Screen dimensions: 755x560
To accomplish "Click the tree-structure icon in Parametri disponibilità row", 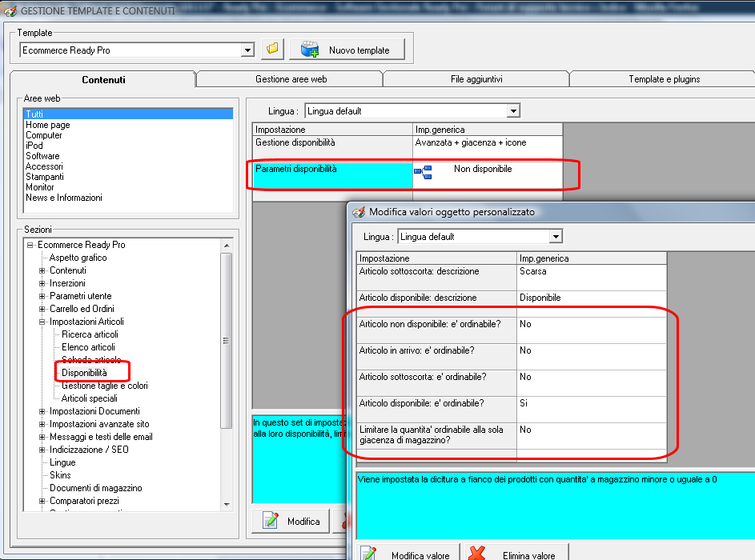I will tap(423, 172).
